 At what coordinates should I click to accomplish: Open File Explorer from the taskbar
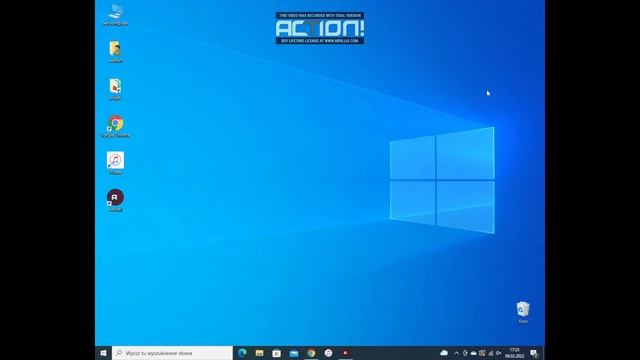(x=260, y=353)
